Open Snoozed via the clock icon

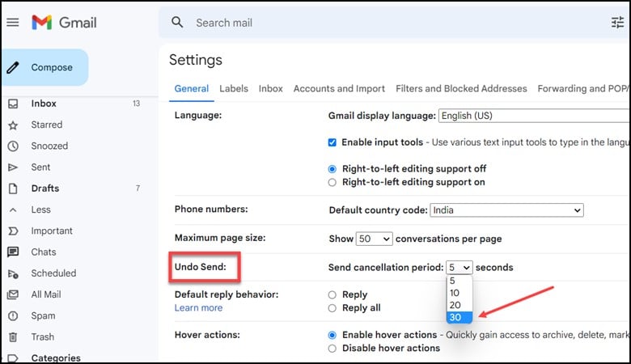coord(13,146)
